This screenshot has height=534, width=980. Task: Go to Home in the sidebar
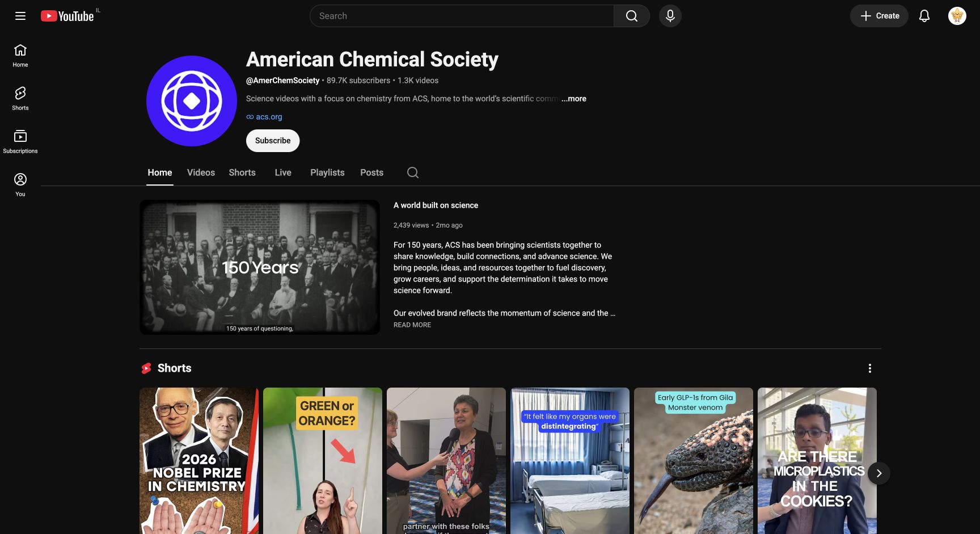20,56
